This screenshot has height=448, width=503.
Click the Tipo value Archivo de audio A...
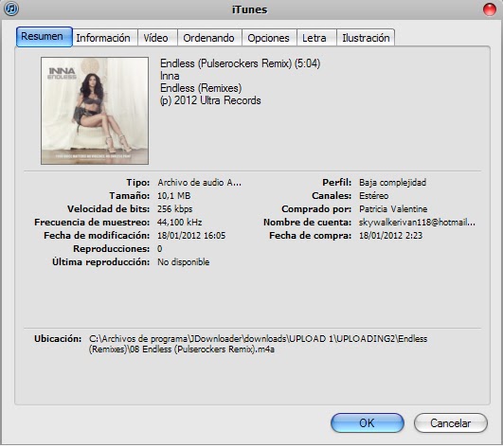(199, 183)
